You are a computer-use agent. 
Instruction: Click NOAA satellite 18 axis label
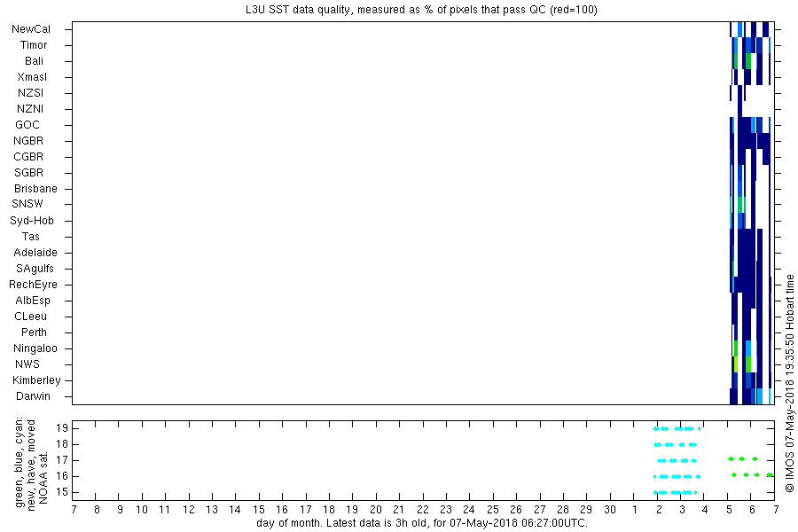[61, 444]
